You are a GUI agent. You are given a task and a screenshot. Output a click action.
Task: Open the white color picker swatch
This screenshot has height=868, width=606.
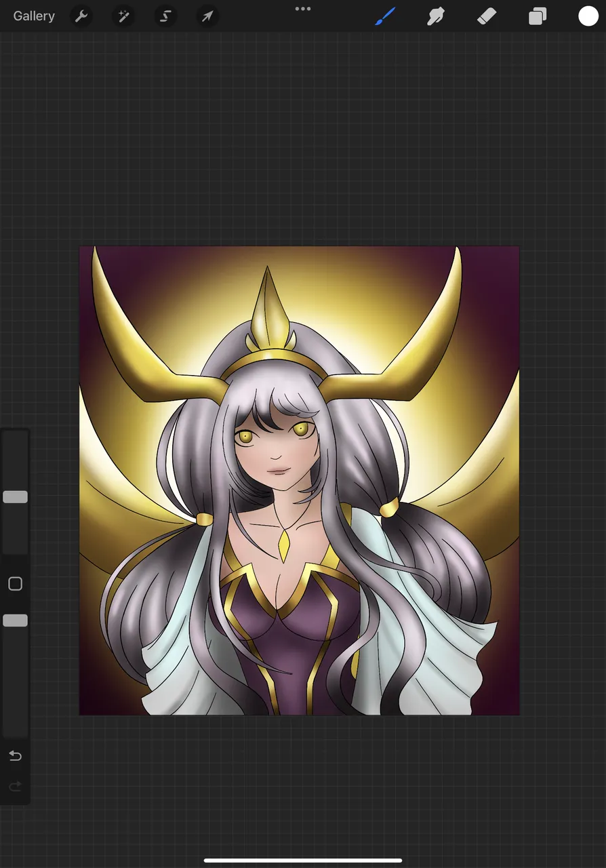pyautogui.click(x=588, y=16)
